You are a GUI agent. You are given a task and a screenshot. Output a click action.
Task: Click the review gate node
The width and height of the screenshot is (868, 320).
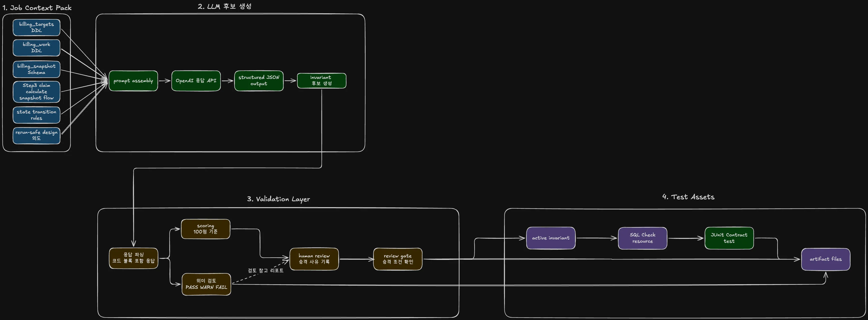pyautogui.click(x=398, y=259)
